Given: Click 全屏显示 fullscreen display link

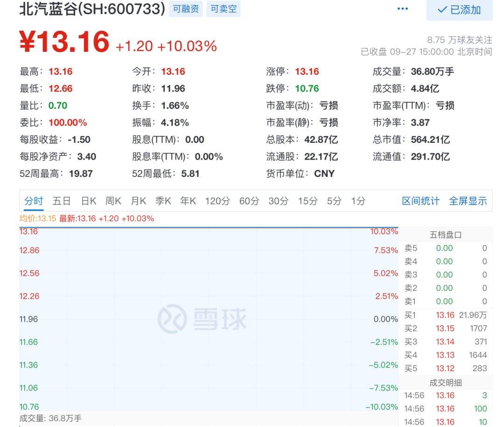Looking at the screenshot, I should [x=468, y=201].
